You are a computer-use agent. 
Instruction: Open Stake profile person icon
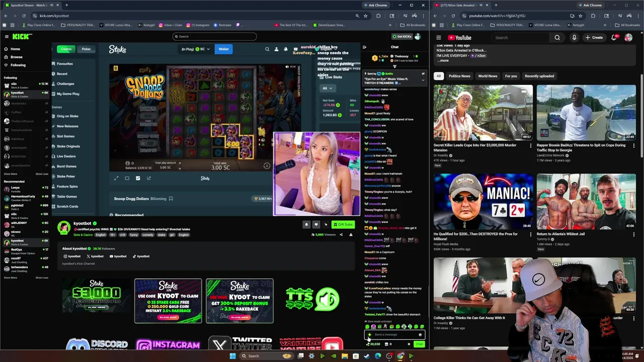point(276,49)
